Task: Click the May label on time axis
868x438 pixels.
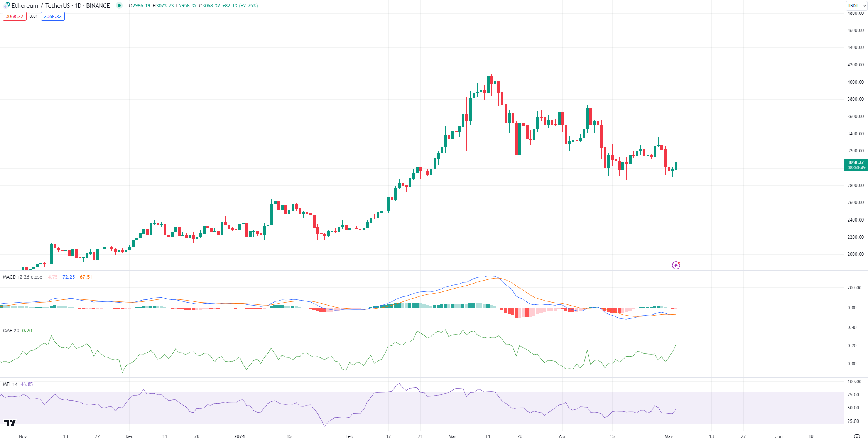Action: (669, 436)
